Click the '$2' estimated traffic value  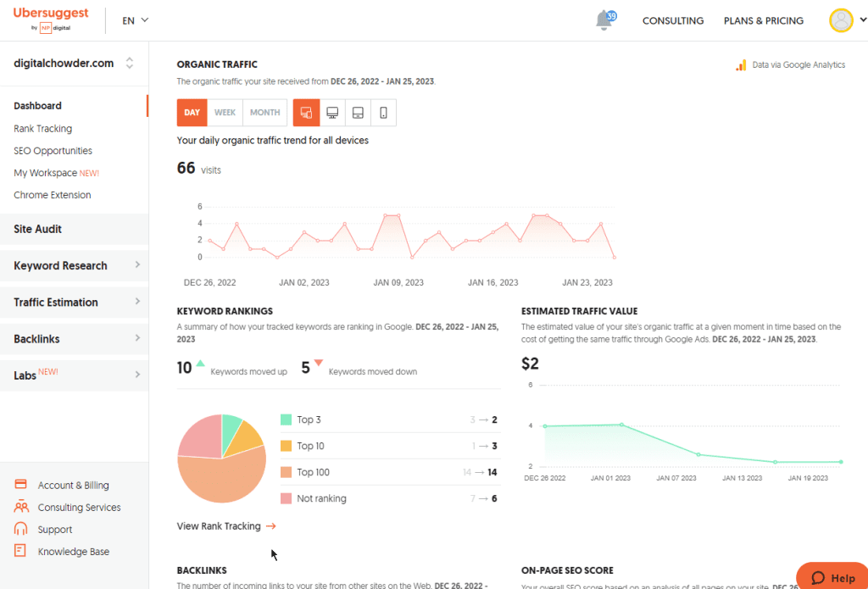531,363
